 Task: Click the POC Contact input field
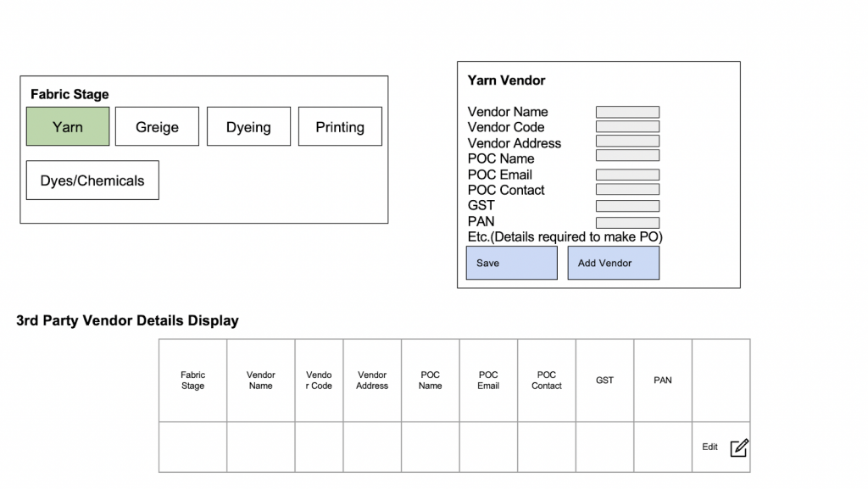coord(627,190)
